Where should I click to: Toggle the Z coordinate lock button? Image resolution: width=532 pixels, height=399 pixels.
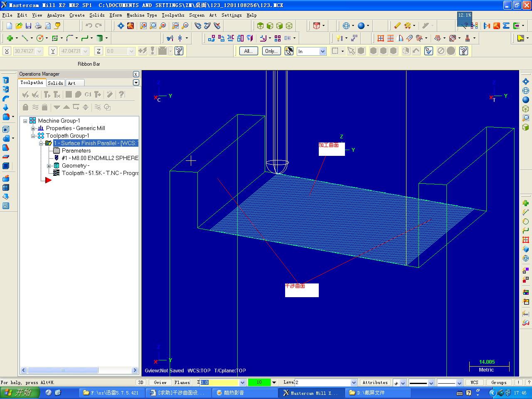[x=99, y=51]
